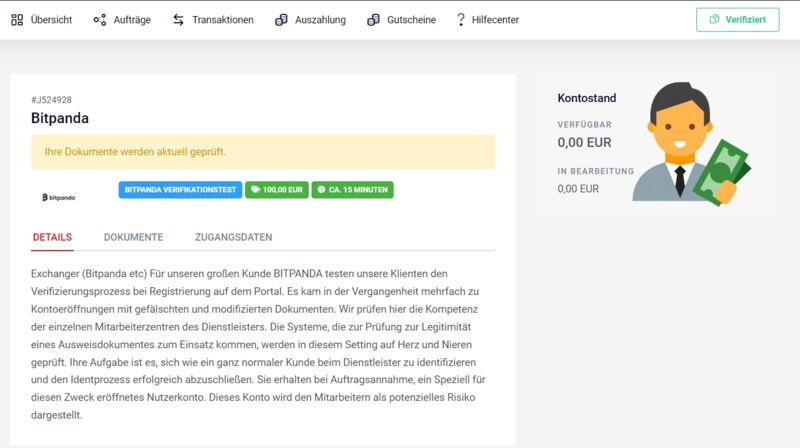Image resolution: width=800 pixels, height=448 pixels.
Task: Click the price tag icon on 100,00 EUR badge
Action: [x=255, y=189]
